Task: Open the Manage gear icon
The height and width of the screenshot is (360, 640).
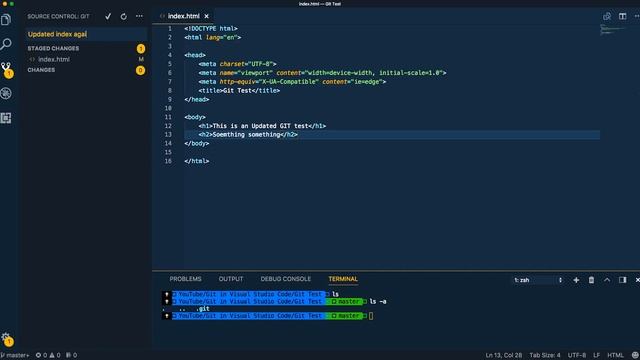Action: (6, 338)
